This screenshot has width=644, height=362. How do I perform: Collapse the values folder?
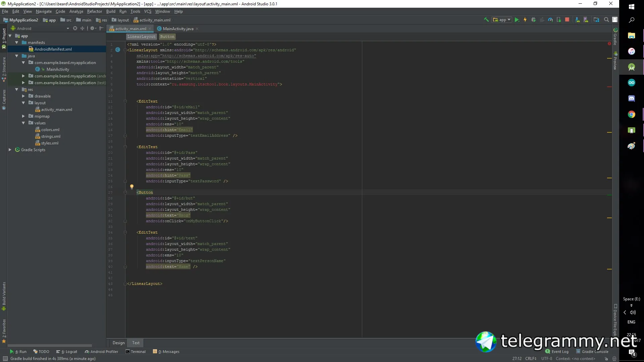pyautogui.click(x=23, y=123)
